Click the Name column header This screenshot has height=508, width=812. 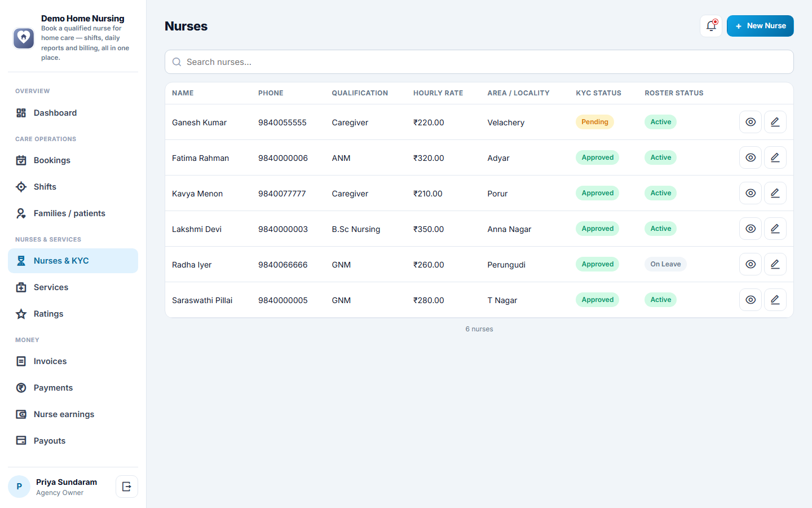[x=183, y=93]
